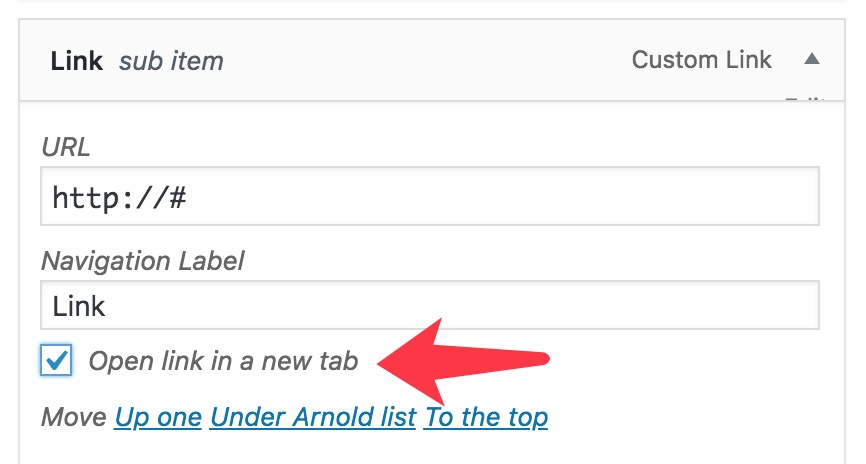Click the 'http://#' text in URL box
Viewport: 866px width, 464px height.
(120, 197)
